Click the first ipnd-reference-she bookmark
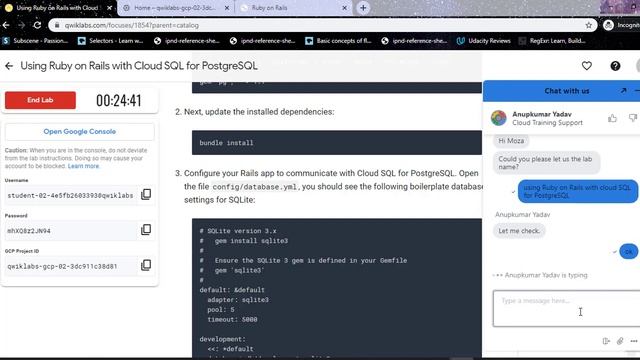This screenshot has width=640, height=360. coord(187,41)
